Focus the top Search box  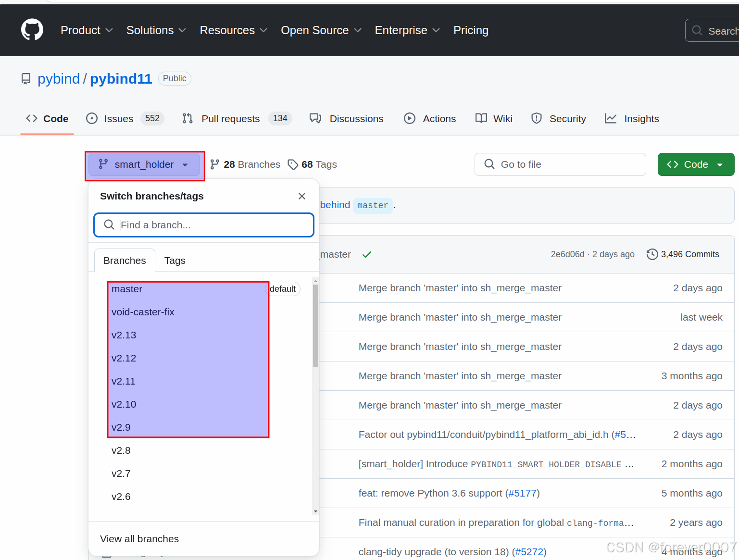point(713,31)
